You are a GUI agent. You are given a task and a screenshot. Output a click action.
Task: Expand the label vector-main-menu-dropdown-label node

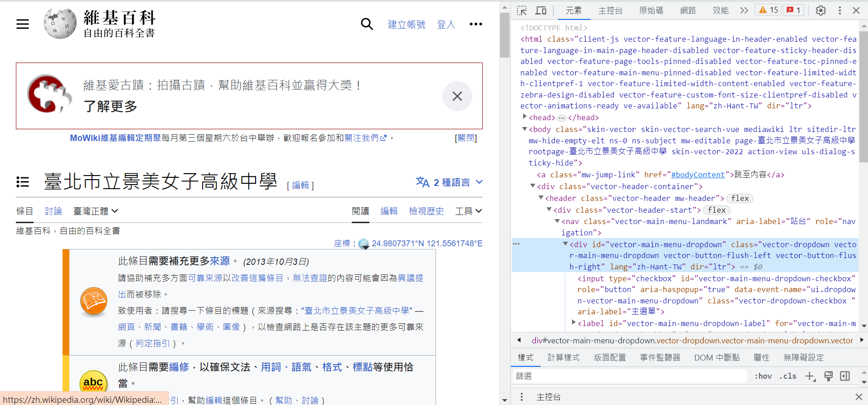click(x=573, y=323)
